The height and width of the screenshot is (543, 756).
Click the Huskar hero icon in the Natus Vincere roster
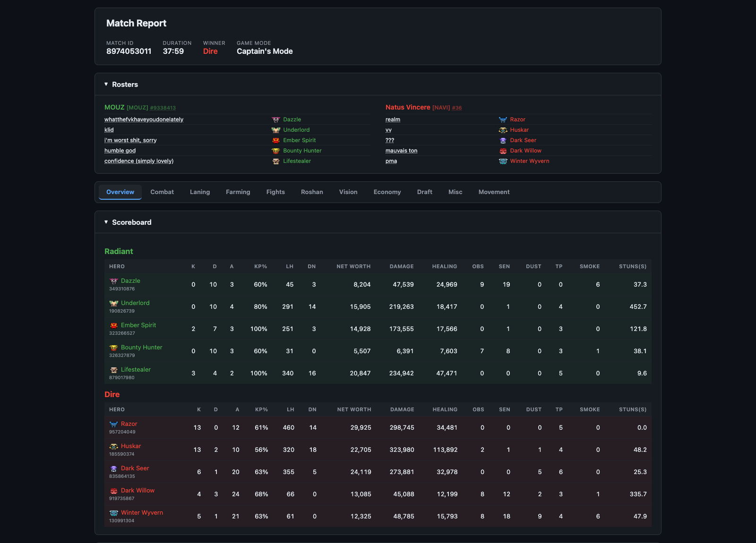tap(503, 130)
